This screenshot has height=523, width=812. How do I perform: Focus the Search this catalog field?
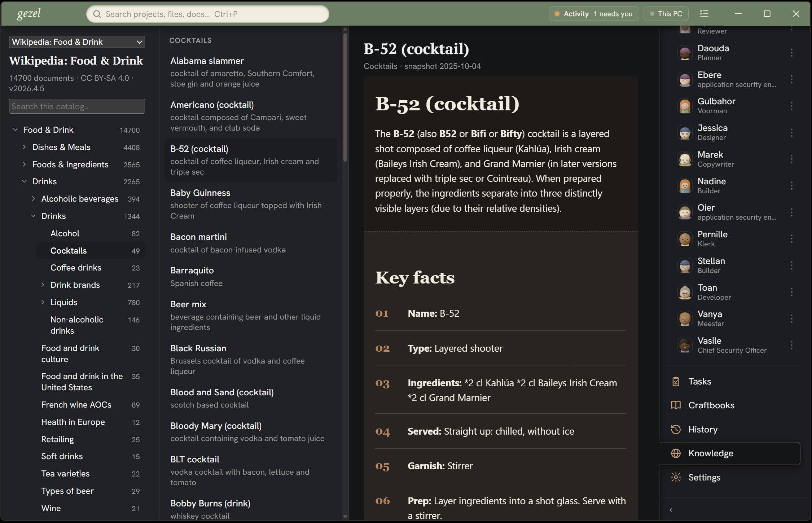77,106
